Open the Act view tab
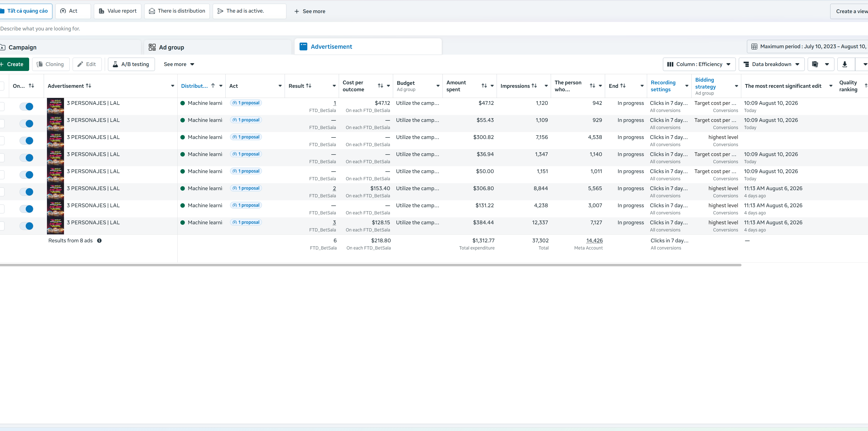868x431 pixels. pyautogui.click(x=73, y=11)
